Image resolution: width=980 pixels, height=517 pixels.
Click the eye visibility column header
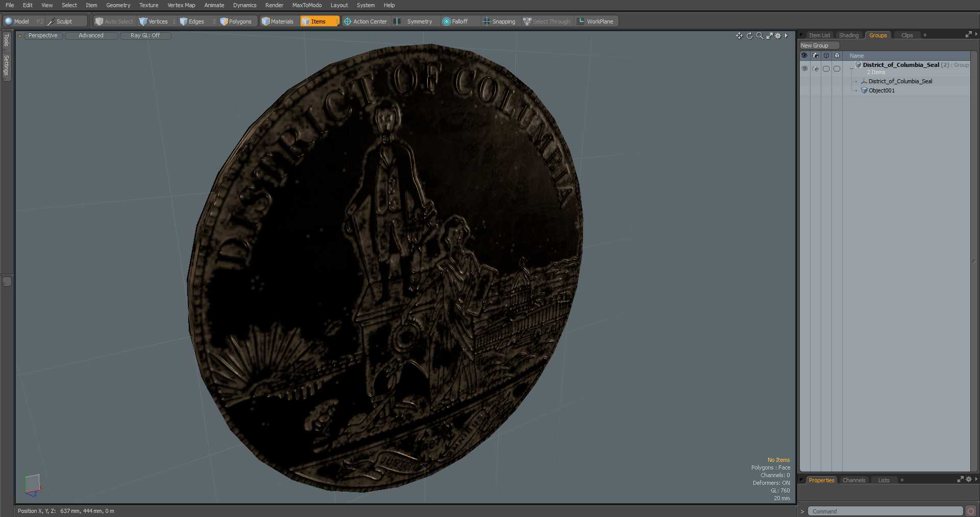pyautogui.click(x=804, y=55)
